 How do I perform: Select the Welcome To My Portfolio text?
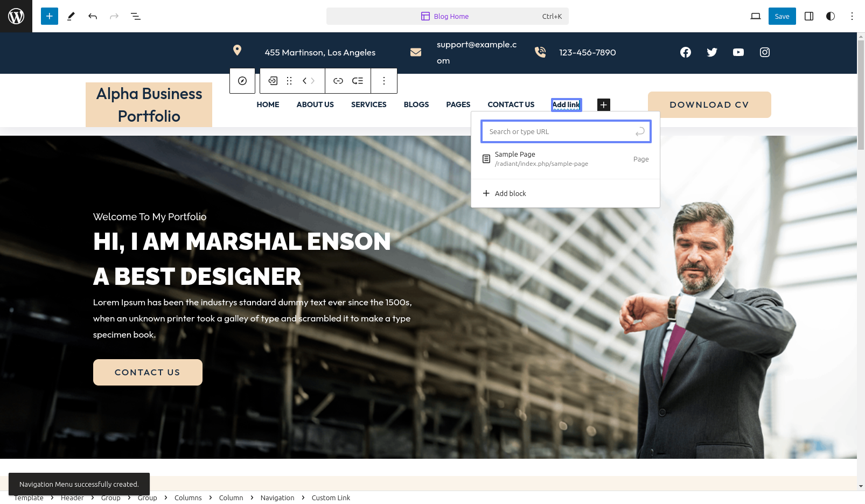coord(150,216)
